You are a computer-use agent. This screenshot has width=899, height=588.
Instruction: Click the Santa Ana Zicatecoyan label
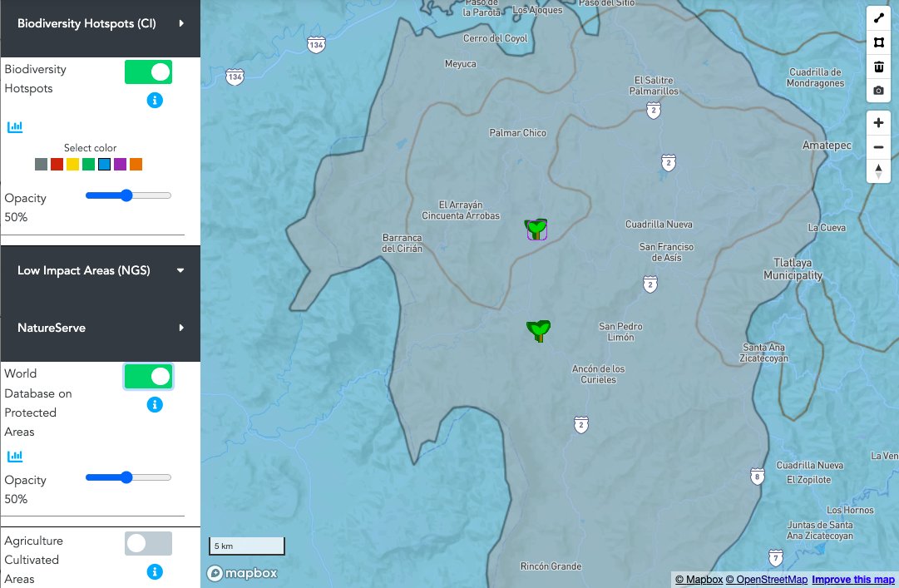tap(763, 353)
